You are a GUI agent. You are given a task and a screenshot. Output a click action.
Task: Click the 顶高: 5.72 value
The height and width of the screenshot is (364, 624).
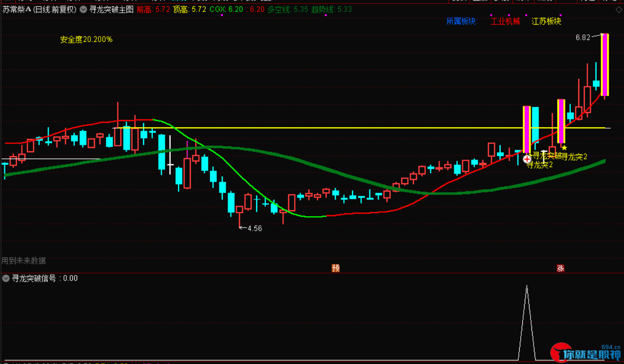pos(190,9)
